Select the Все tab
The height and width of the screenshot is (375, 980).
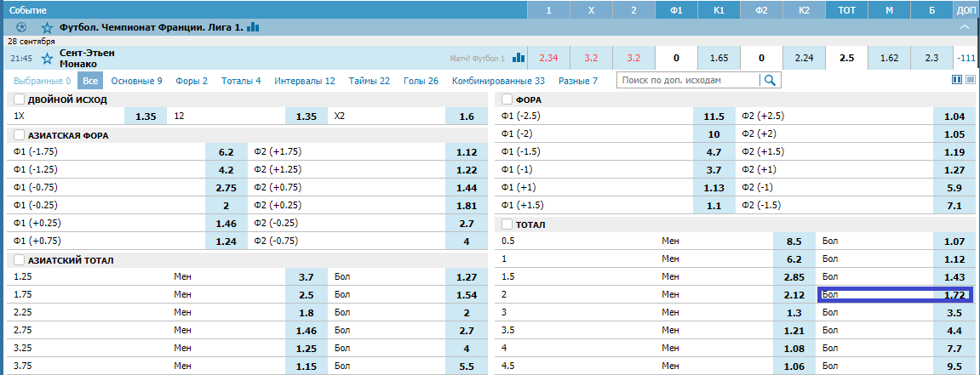[90, 81]
